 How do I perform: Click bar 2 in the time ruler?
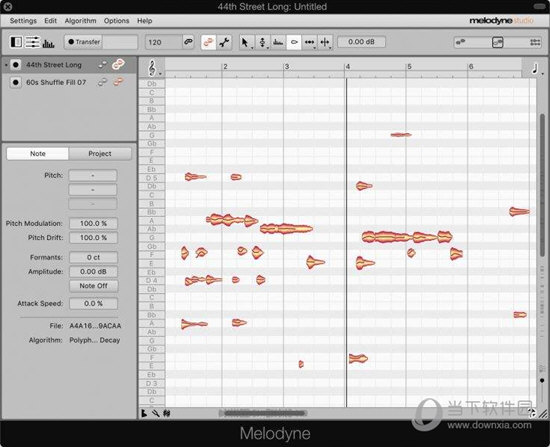pyautogui.click(x=226, y=67)
